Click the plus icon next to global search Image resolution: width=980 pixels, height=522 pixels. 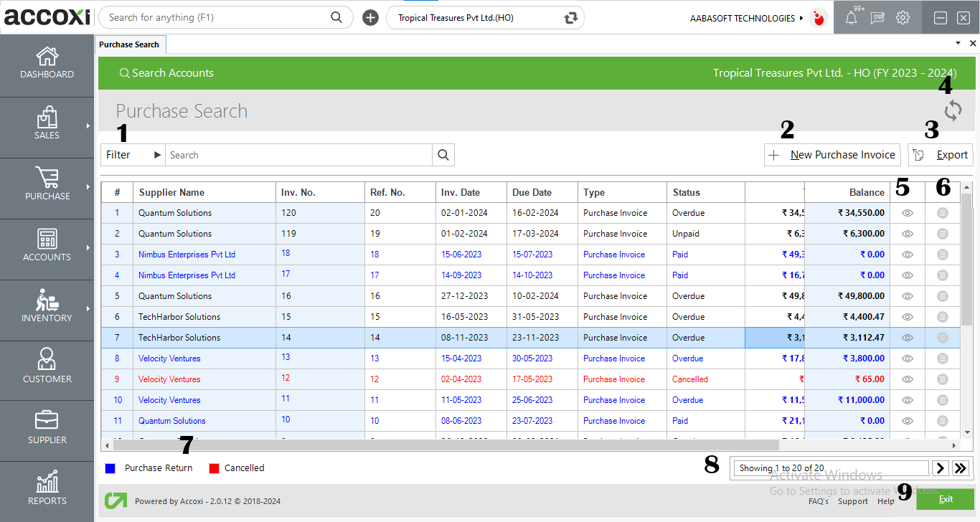[x=370, y=16]
